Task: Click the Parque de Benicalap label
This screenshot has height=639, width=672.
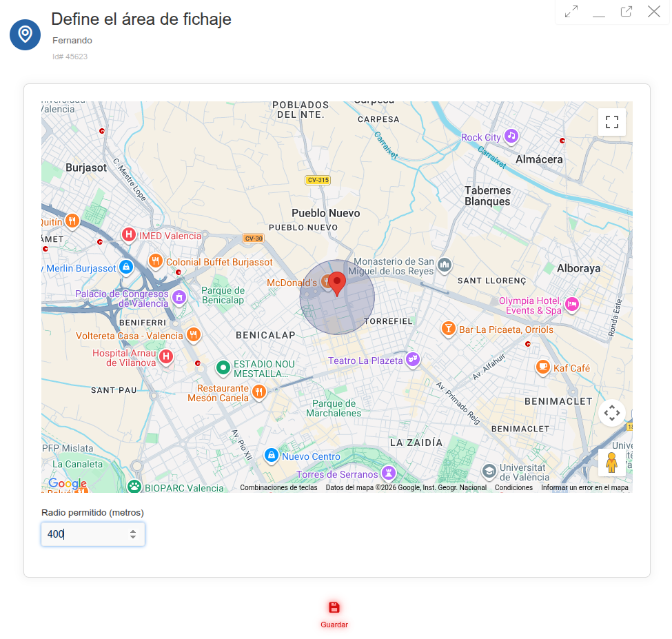Action: tap(223, 295)
